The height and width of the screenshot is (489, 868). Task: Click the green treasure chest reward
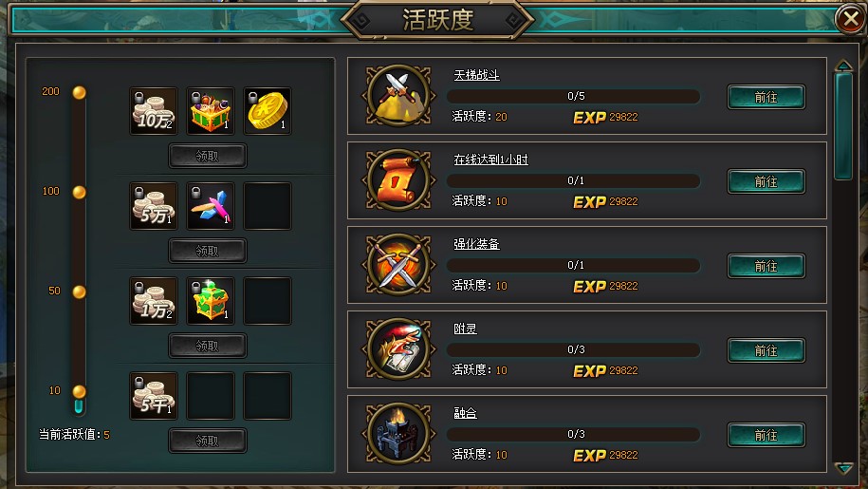pyautogui.click(x=211, y=301)
